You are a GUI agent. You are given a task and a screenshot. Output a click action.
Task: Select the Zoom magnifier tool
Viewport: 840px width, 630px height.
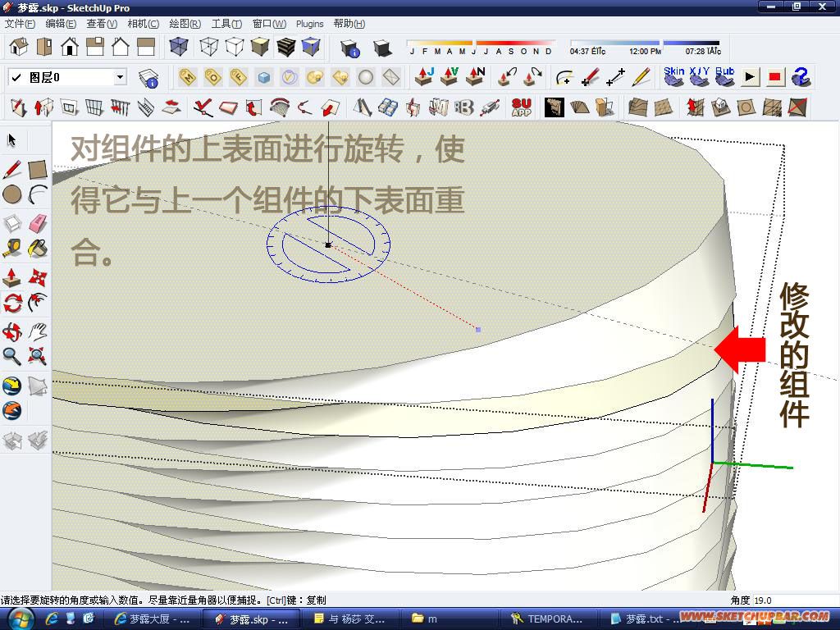click(x=12, y=356)
